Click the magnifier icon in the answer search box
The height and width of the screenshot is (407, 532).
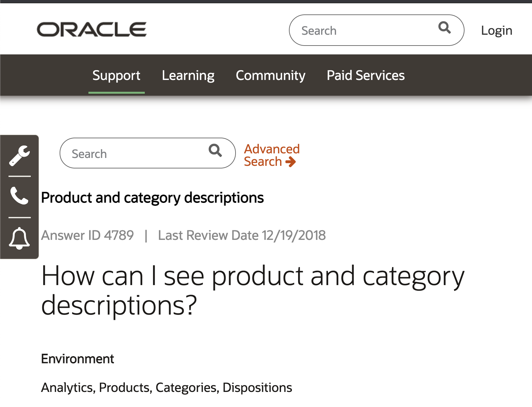(x=215, y=151)
